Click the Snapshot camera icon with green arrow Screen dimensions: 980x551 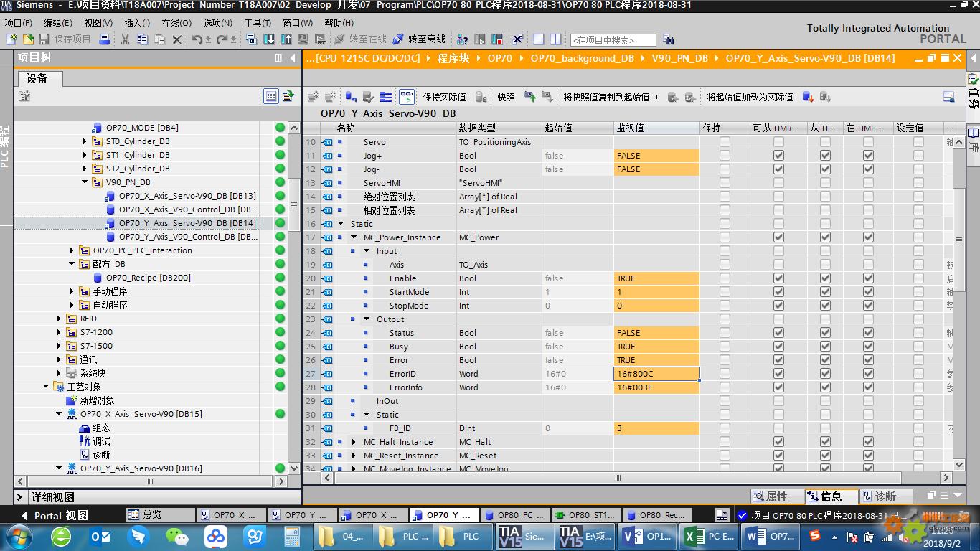(x=530, y=97)
